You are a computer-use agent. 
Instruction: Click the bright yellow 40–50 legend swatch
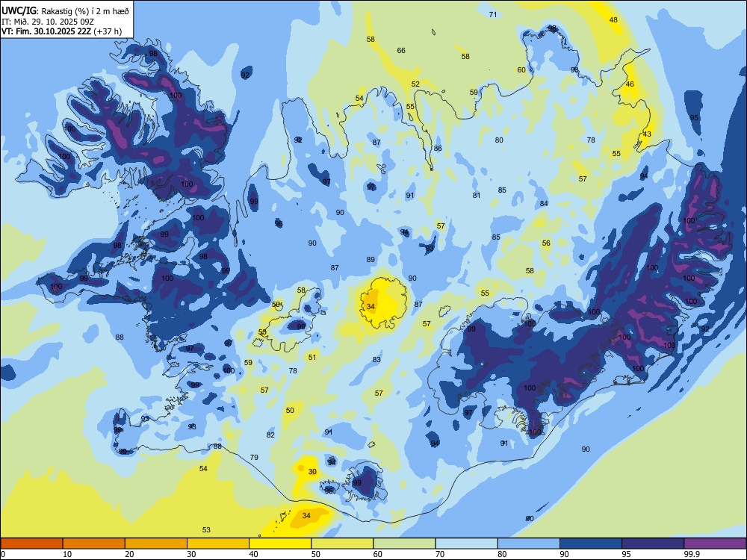(x=280, y=544)
